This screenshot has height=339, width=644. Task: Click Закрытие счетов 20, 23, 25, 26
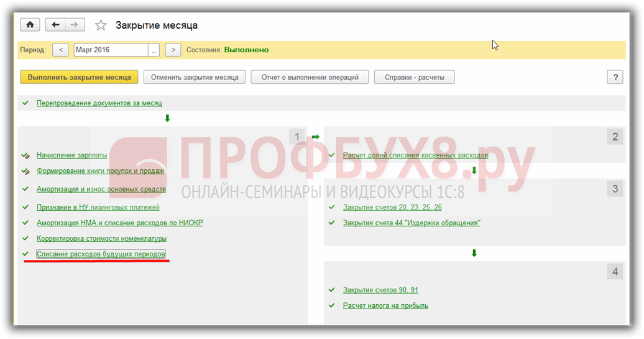392,207
